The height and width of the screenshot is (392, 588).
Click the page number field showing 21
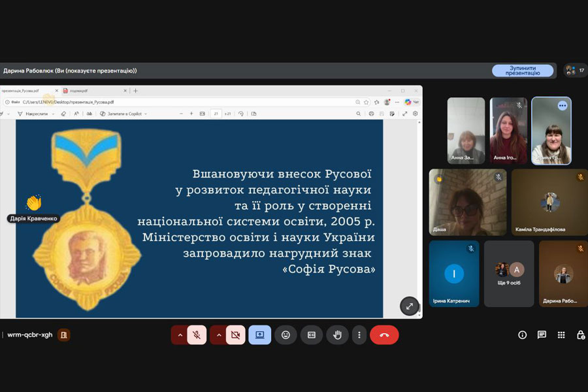tap(216, 114)
